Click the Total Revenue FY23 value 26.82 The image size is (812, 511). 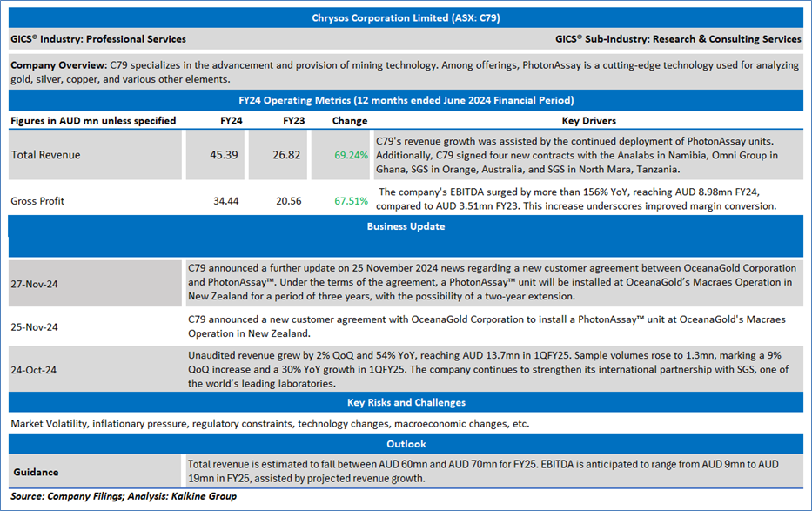coord(286,155)
